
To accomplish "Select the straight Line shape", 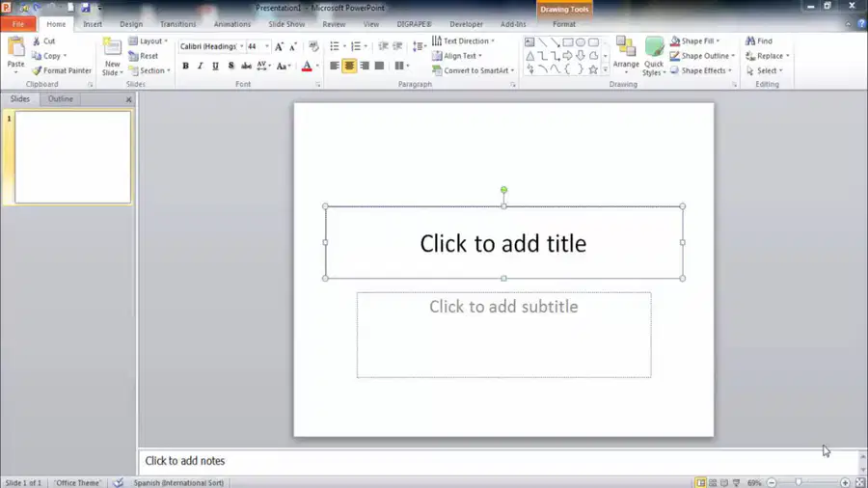I will pos(542,42).
